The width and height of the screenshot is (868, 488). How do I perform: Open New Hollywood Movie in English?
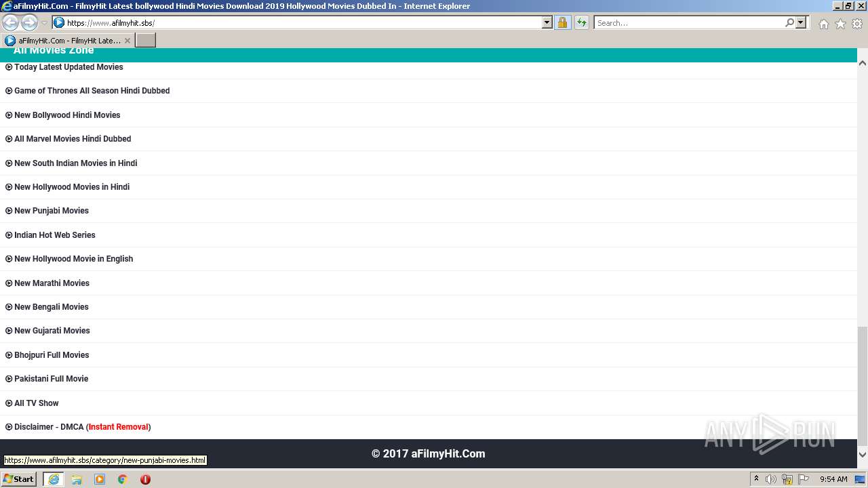[x=73, y=259]
